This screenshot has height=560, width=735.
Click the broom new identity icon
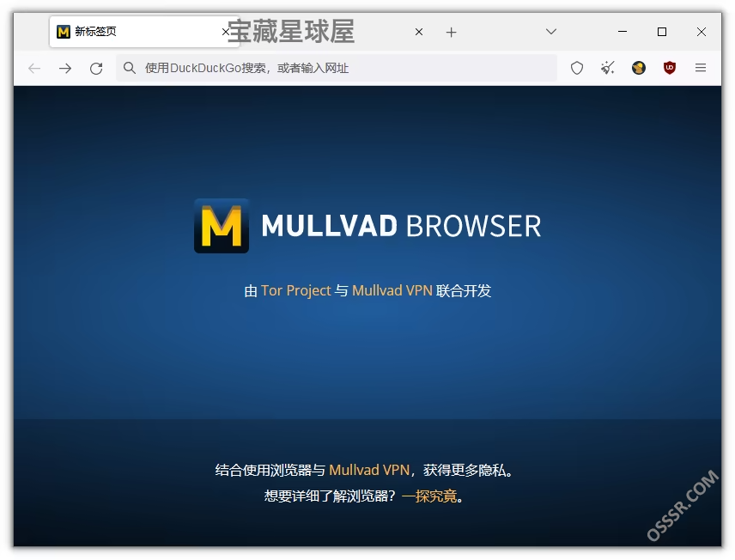(x=608, y=68)
